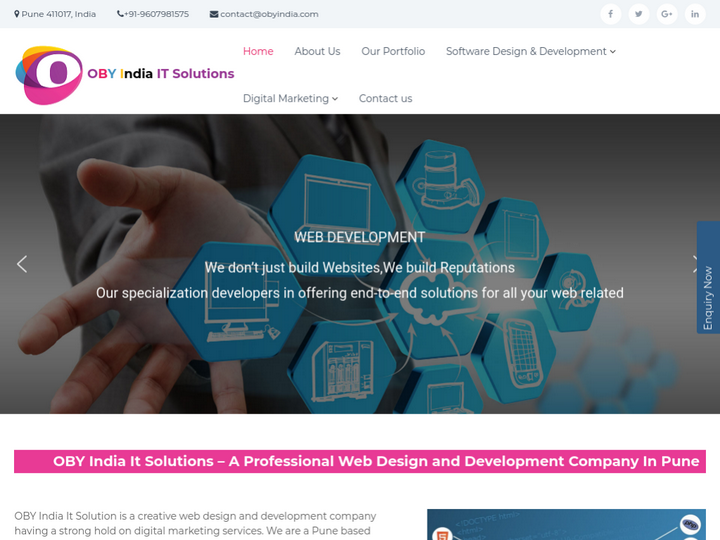Click the +91-9607981575 phone number link
Screen dimensions: 720x540
pos(157,14)
